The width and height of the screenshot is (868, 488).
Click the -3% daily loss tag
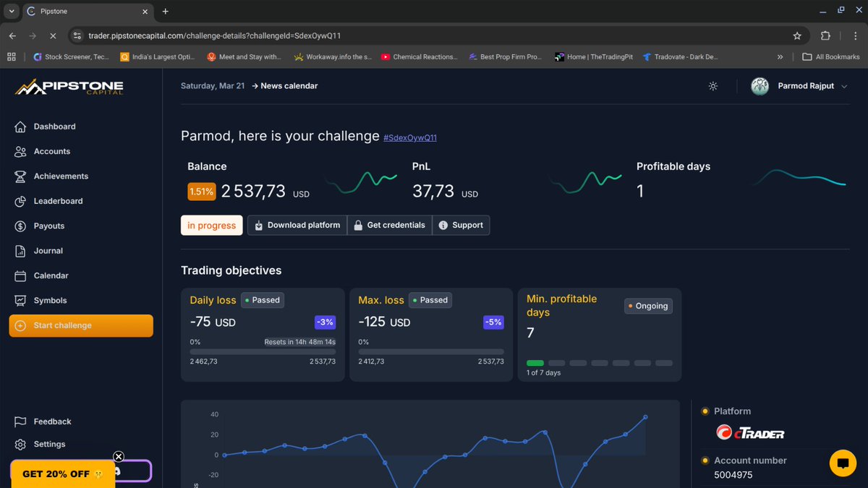click(325, 322)
